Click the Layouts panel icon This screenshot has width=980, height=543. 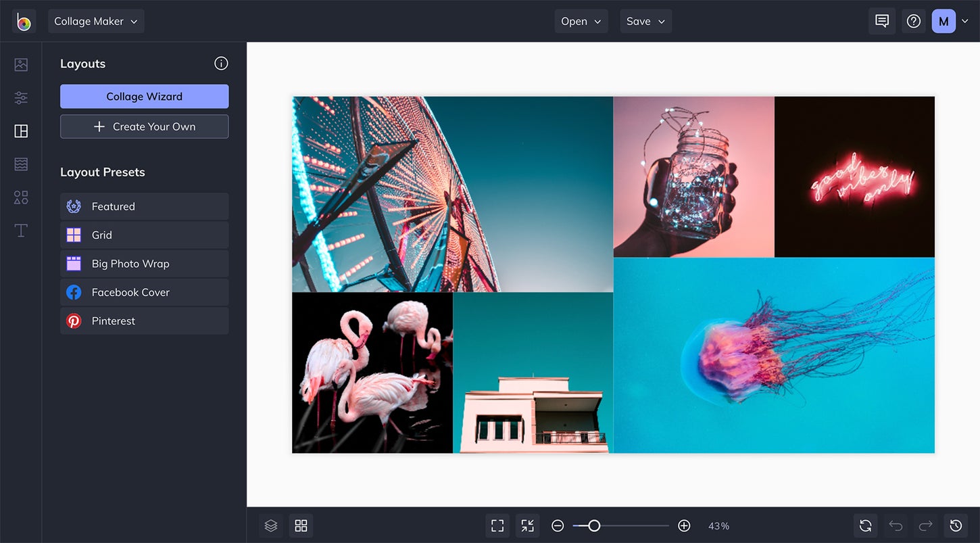tap(20, 131)
